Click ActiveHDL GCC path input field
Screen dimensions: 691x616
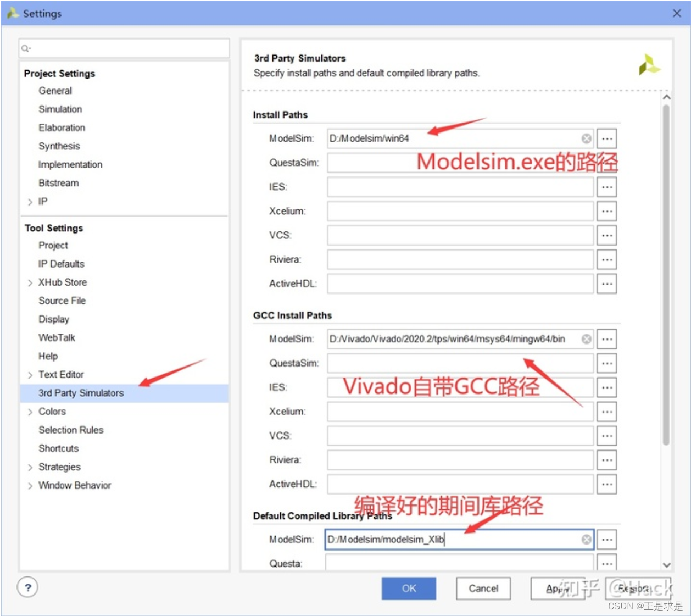[460, 484]
